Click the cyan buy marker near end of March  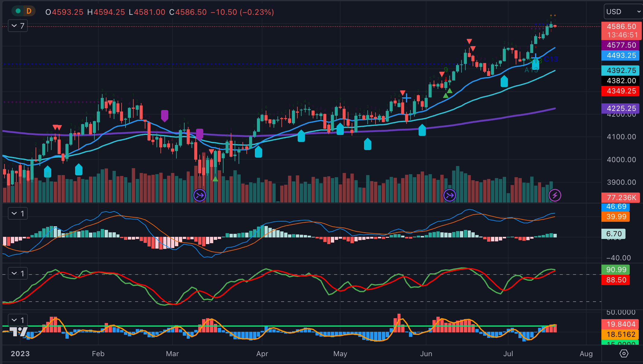click(x=258, y=152)
